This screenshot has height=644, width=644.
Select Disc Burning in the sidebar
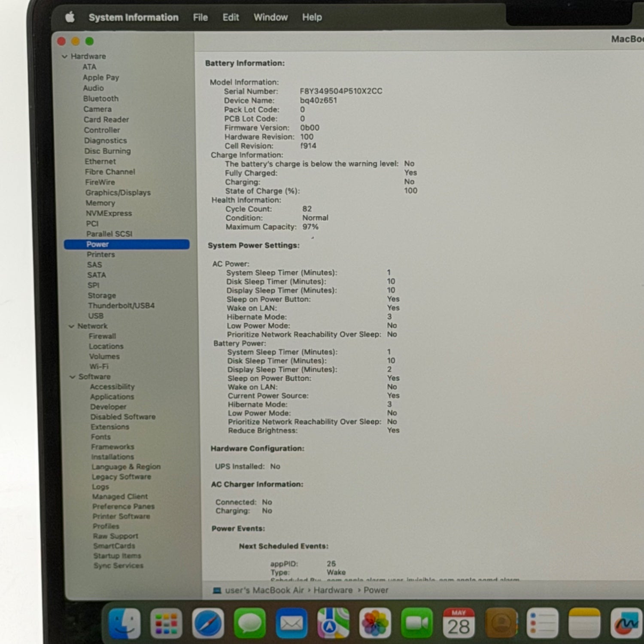click(107, 151)
